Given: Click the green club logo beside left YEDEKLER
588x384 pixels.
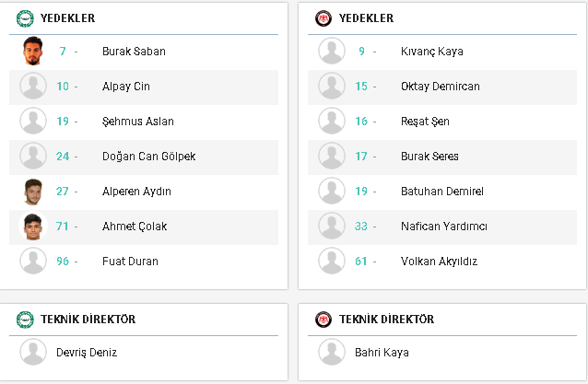Looking at the screenshot, I should [25, 18].
